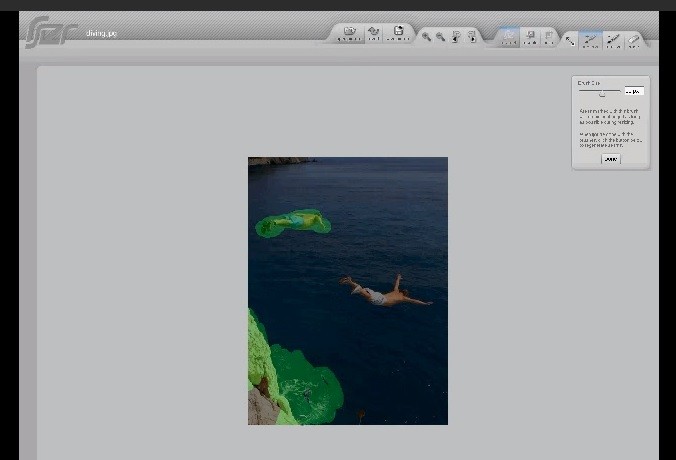Select the rescale mode icon
The image size is (676, 460).
(530, 37)
